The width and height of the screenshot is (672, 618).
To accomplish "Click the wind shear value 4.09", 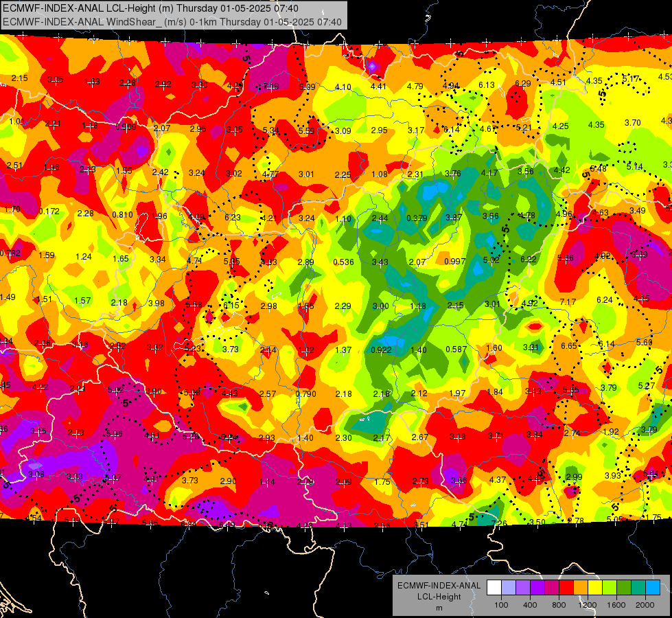I will click(x=196, y=216).
